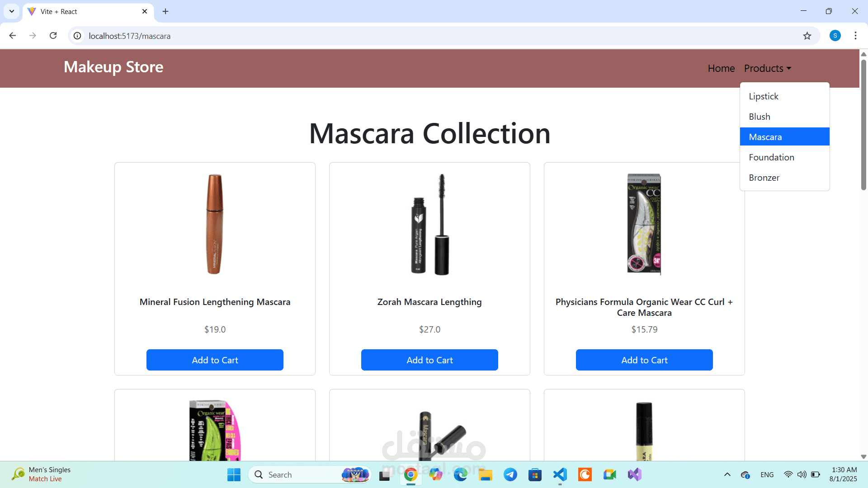
Task: Expand the tab search chevron
Action: point(12,11)
